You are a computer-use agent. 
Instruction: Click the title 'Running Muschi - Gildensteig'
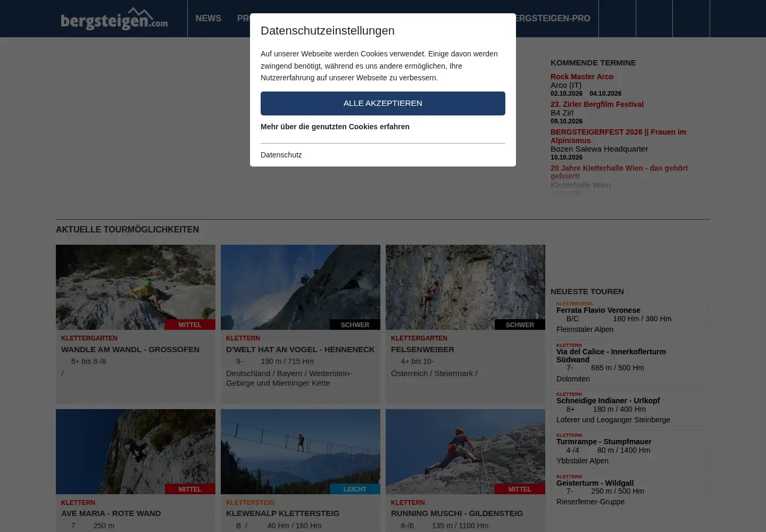[457, 513]
